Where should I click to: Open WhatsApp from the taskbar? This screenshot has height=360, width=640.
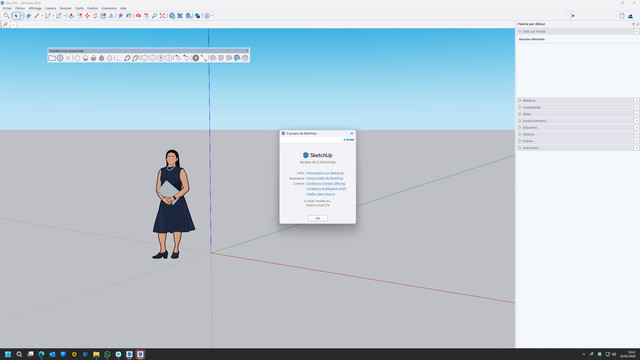[x=107, y=354]
